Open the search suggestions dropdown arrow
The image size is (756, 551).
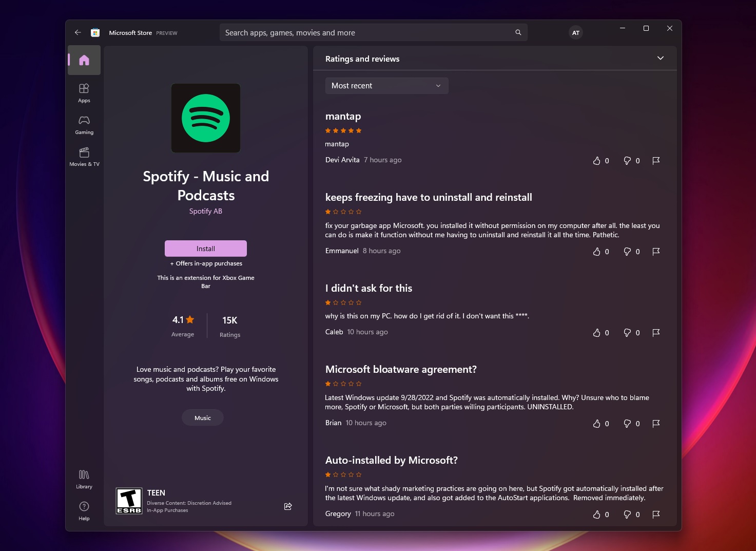(x=518, y=32)
